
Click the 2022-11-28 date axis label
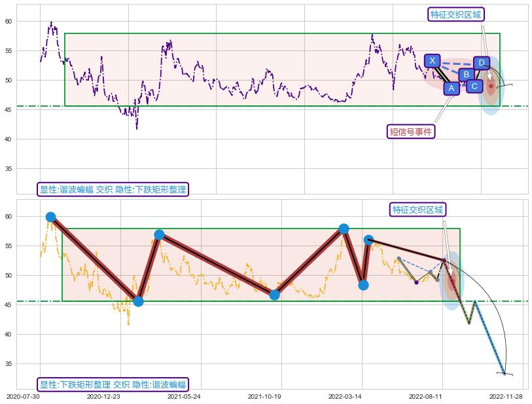click(505, 397)
